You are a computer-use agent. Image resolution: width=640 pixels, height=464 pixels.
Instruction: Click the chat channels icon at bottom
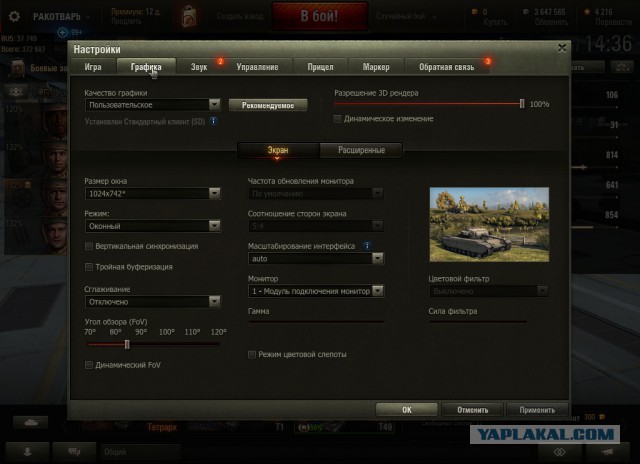tap(74, 451)
